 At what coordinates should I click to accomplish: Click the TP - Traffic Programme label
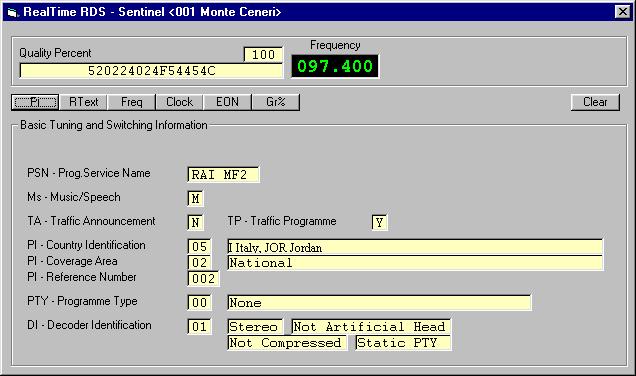coord(282,221)
